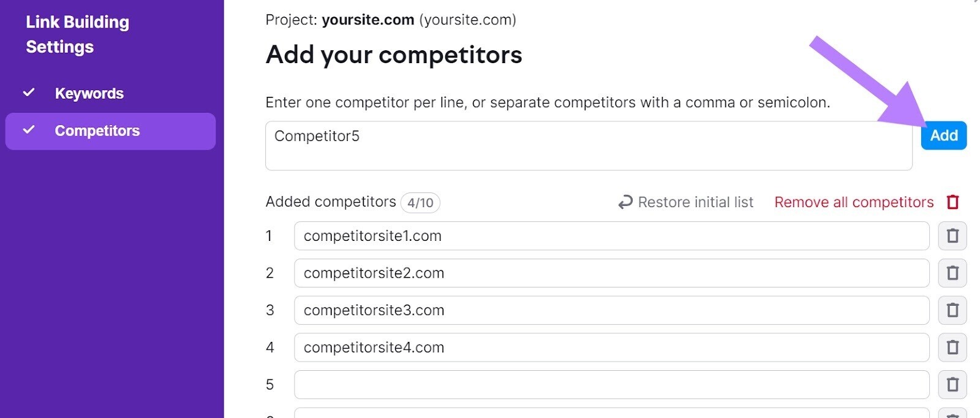Select the Keywords step in the sidebar

tap(89, 93)
